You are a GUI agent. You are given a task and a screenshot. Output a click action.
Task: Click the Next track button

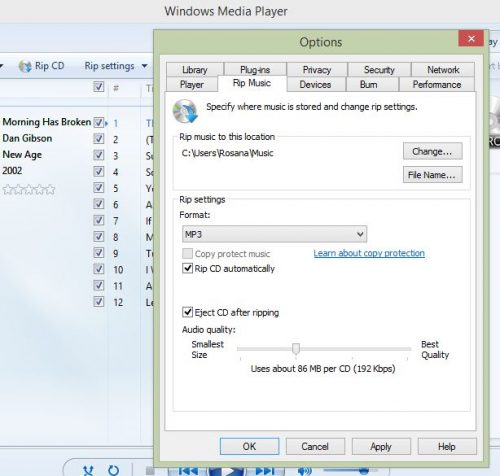tap(265, 471)
